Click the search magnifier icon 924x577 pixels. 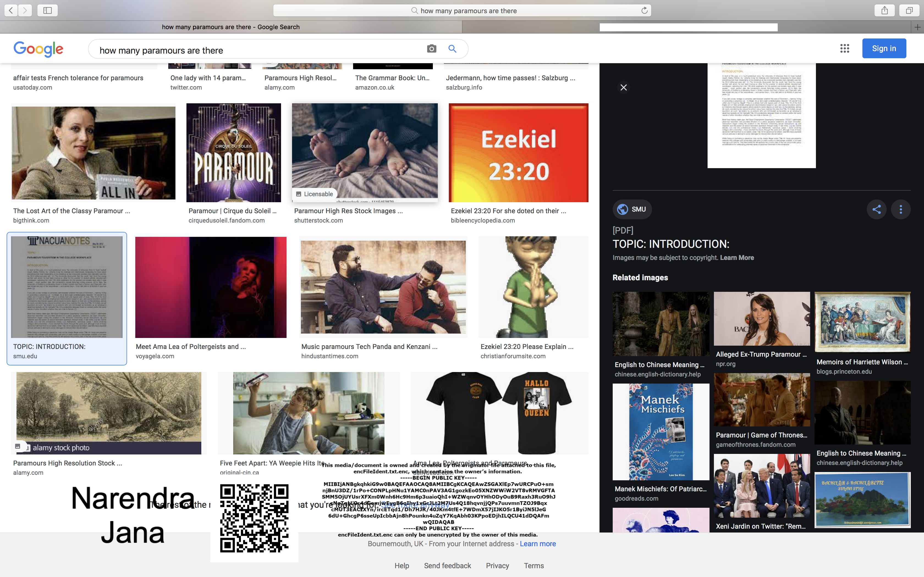coord(452,49)
